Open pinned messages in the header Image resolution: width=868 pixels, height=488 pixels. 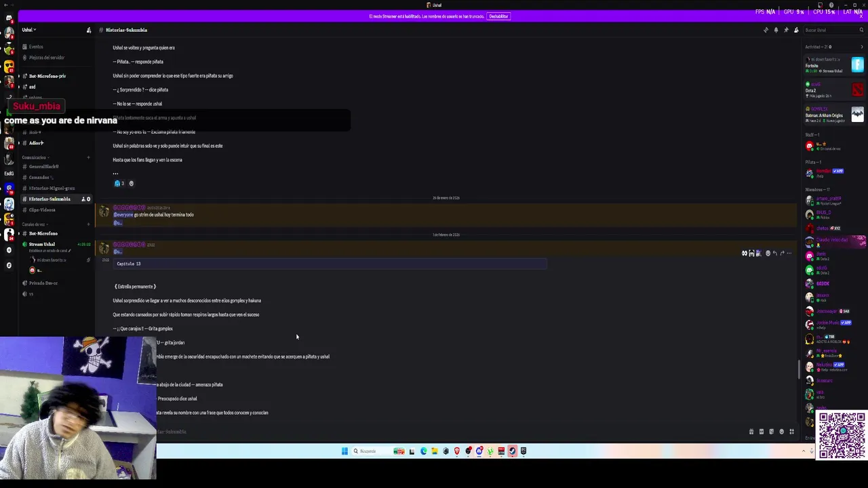click(786, 30)
